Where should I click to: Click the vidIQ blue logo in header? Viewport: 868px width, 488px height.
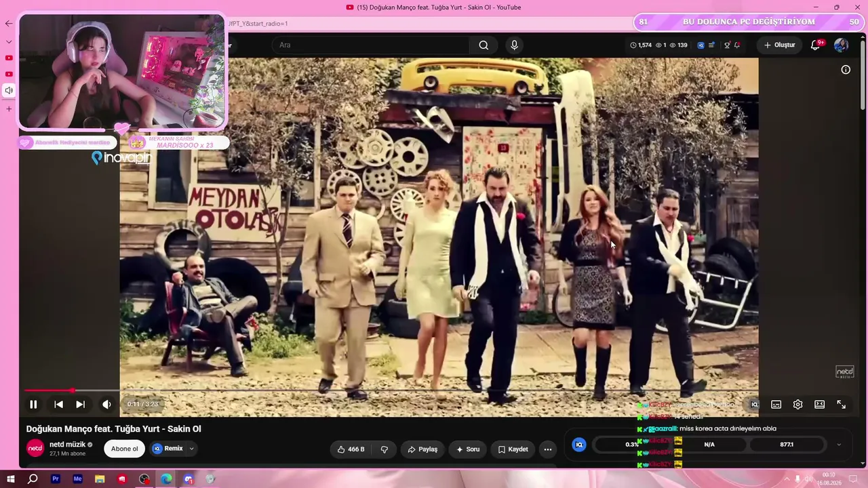(701, 45)
